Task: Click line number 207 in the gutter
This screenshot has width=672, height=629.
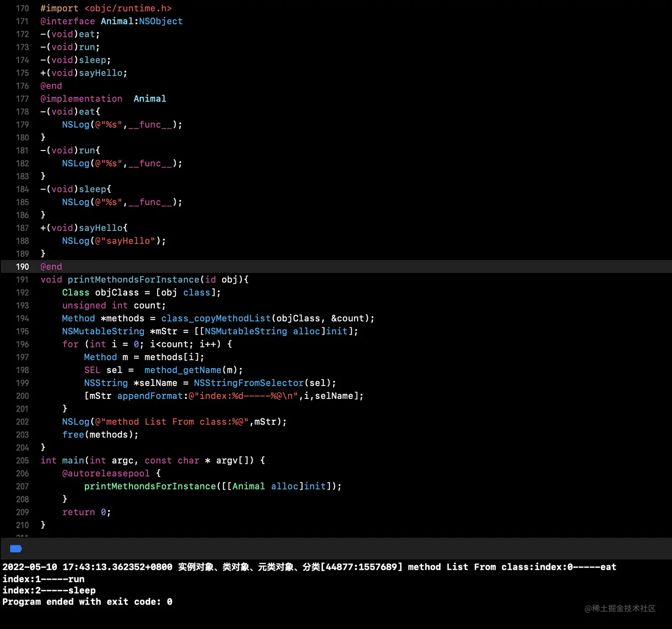Action: click(22, 486)
